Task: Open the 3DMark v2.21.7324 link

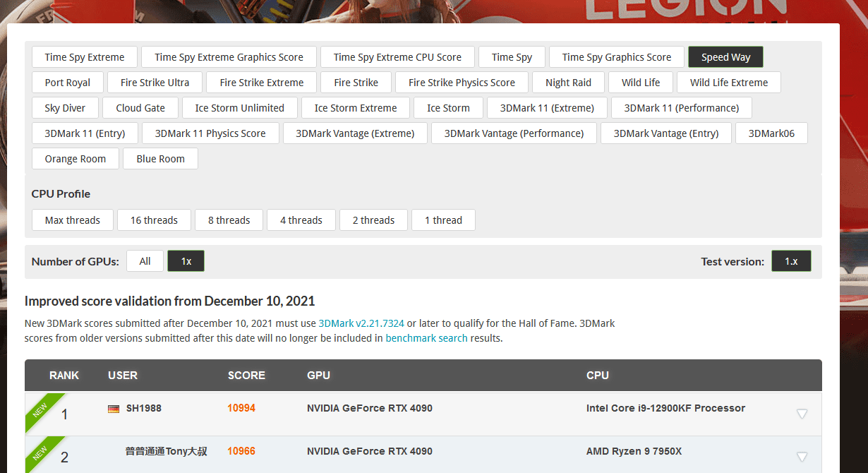Action: [x=361, y=323]
